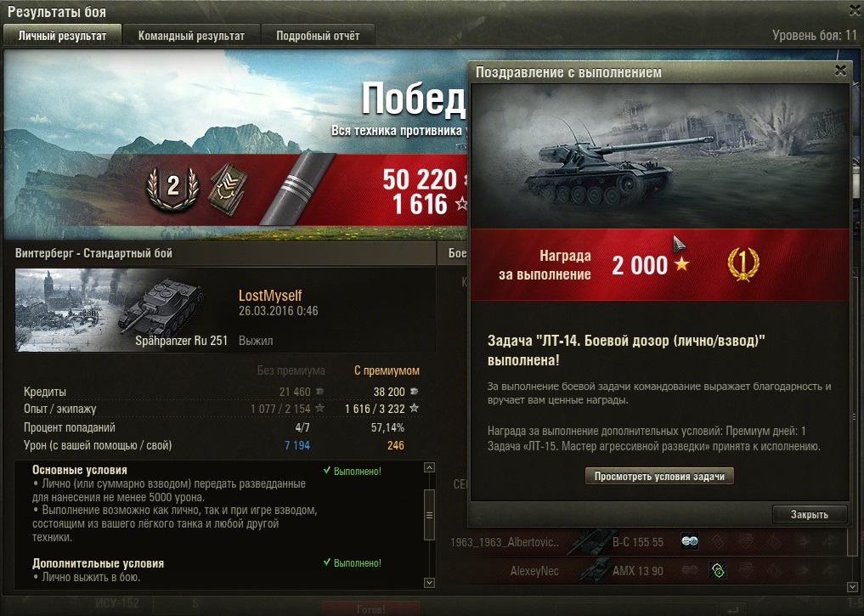Click the credits icon next to 38 200
The width and height of the screenshot is (864, 616).
coord(414,392)
